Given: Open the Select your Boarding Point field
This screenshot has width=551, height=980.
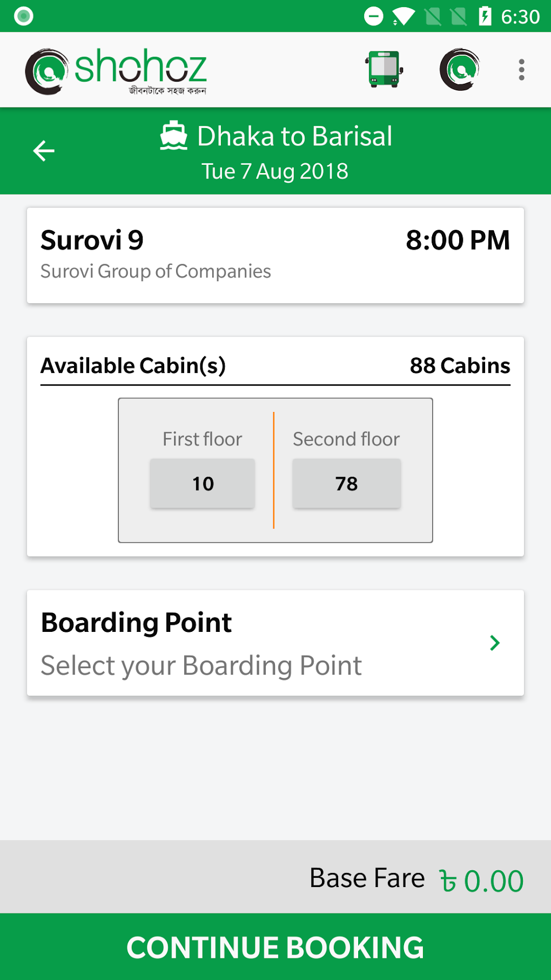Looking at the screenshot, I should tap(201, 665).
